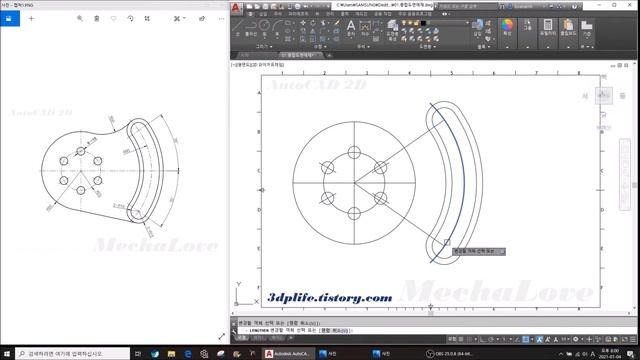The width and height of the screenshot is (640, 360).
Task: Toggle grid display in the status bar
Action: click(x=461, y=339)
